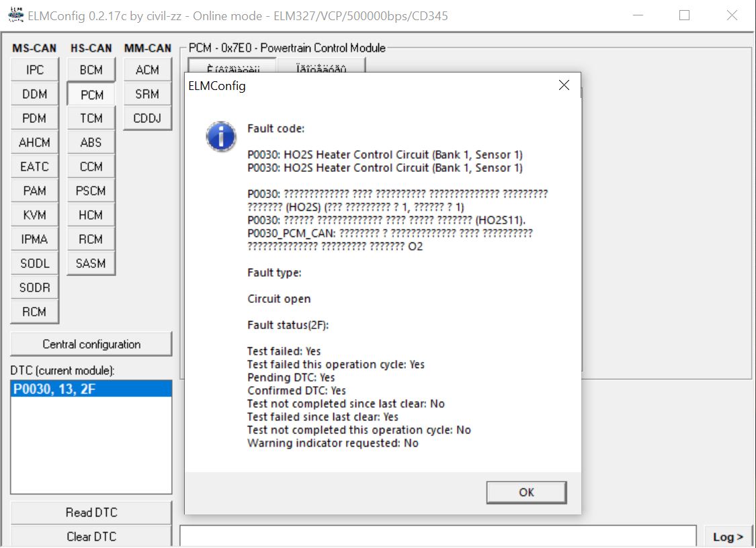Open the ABS module
756x548 pixels.
[91, 142]
